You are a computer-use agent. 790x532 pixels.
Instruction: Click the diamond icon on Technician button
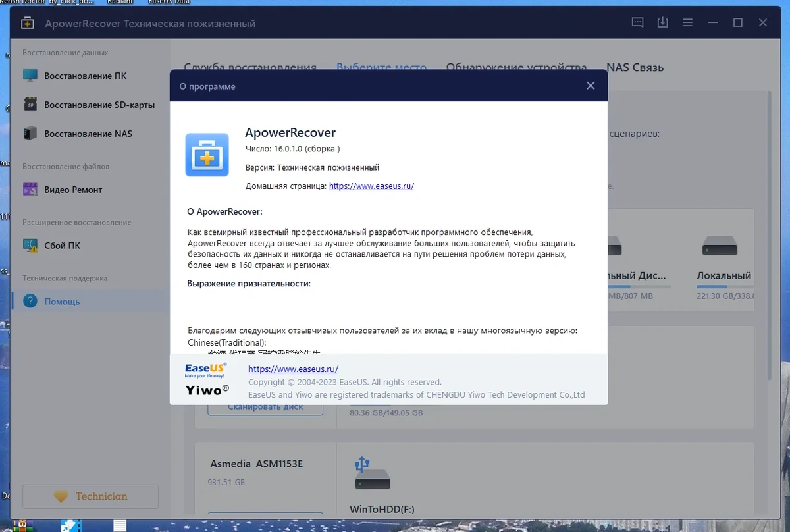61,496
